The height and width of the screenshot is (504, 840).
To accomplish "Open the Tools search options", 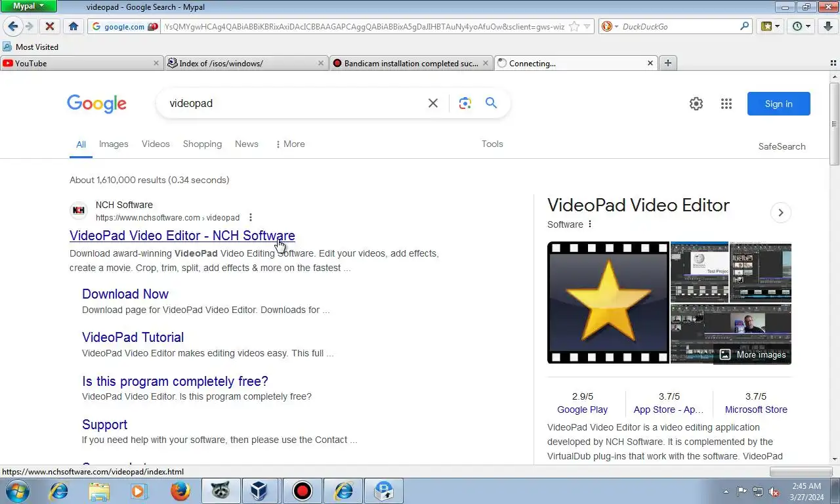I will coord(492,144).
